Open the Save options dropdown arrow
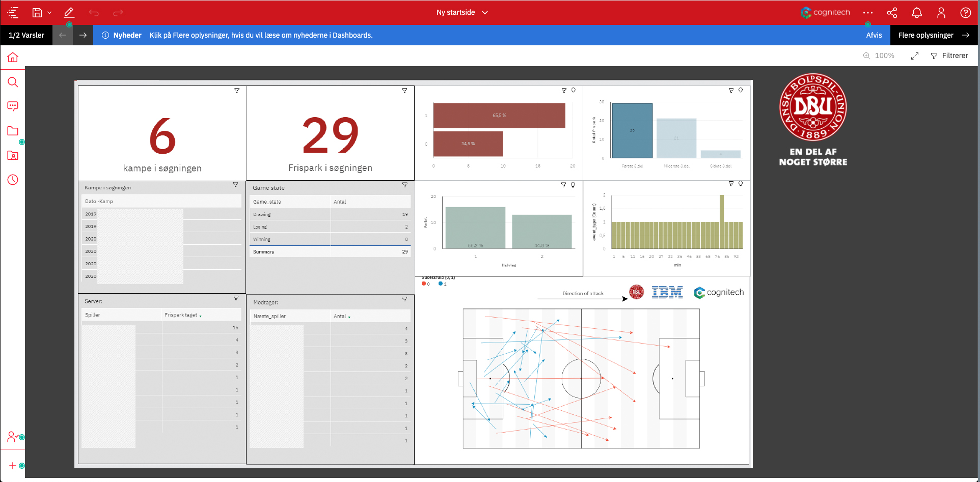Viewport: 980px width, 482px height. 49,13
